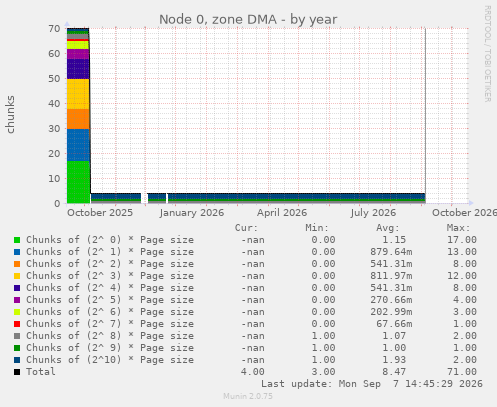Click the Avg value 1.93
The image size is (497, 407).
[394, 360]
